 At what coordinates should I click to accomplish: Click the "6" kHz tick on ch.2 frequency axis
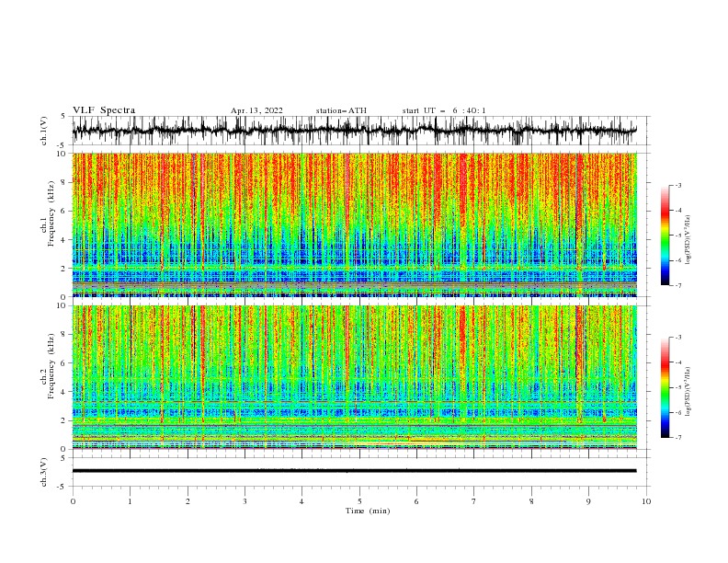pos(64,362)
